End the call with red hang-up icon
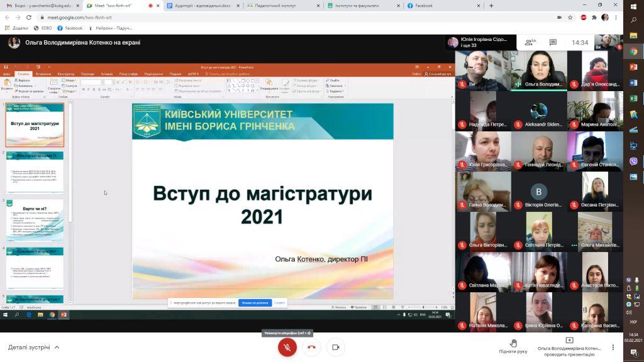The width and height of the screenshot is (644, 362). pos(311,346)
